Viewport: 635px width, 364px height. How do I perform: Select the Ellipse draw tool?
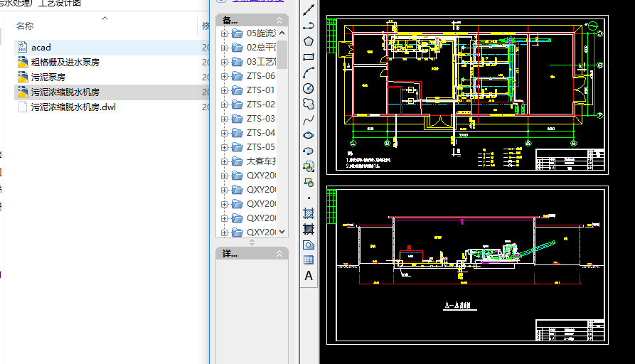pos(309,135)
